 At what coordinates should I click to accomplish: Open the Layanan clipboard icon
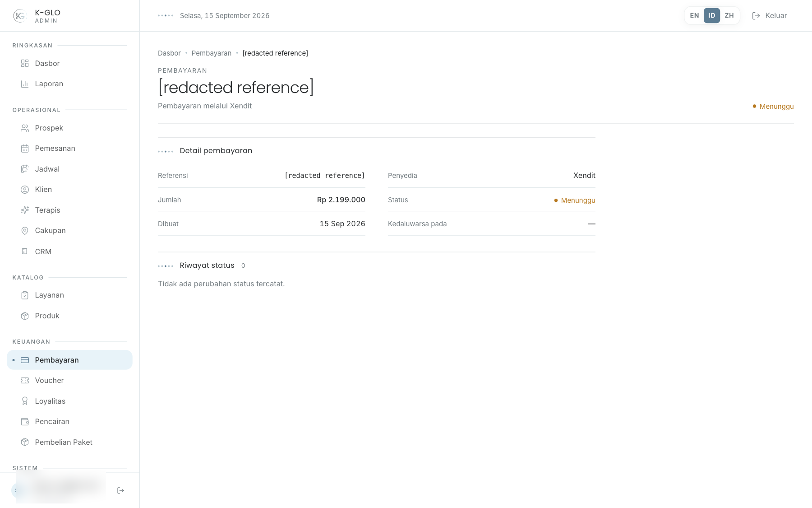tap(25, 295)
